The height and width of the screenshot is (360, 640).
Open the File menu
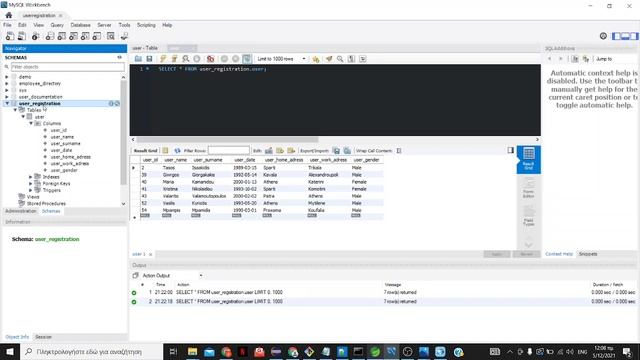coord(7,25)
